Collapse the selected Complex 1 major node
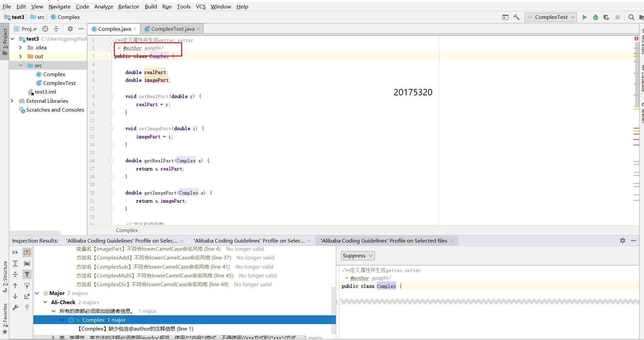 click(x=62, y=320)
